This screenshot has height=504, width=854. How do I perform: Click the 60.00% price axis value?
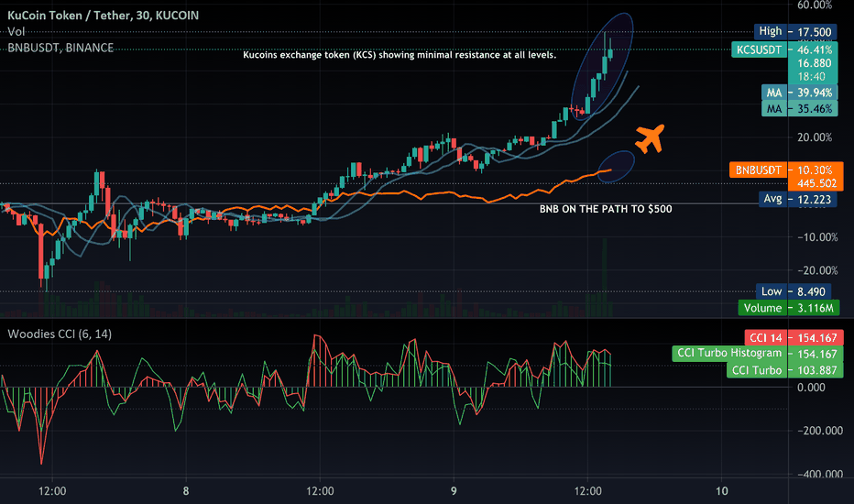[x=815, y=5]
